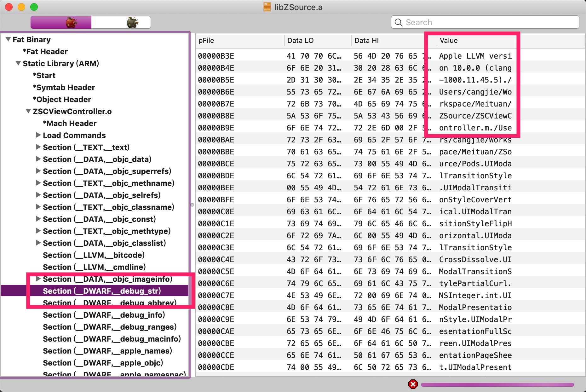This screenshot has height=392, width=586.
Task: Click the magnifier icon in search field
Action: click(399, 22)
